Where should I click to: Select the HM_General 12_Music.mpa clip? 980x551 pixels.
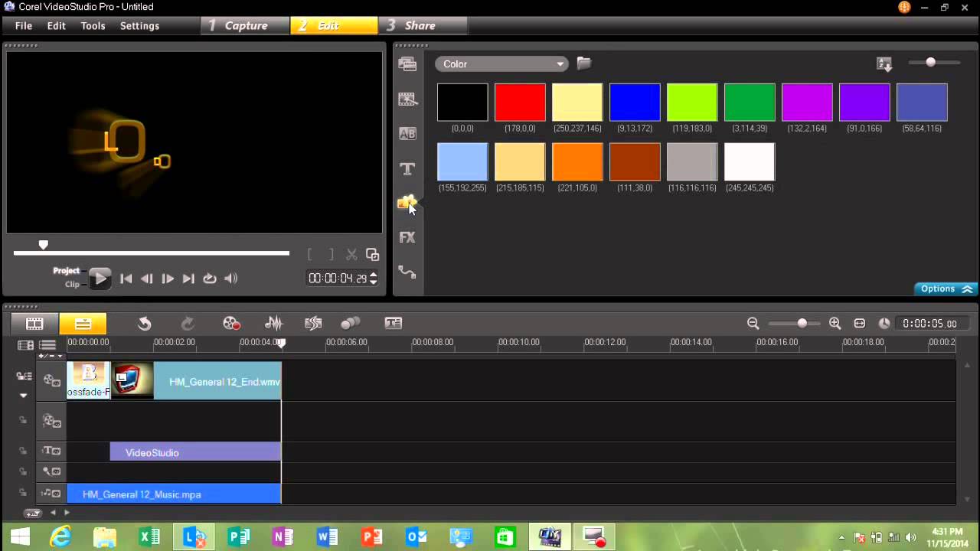[174, 494]
